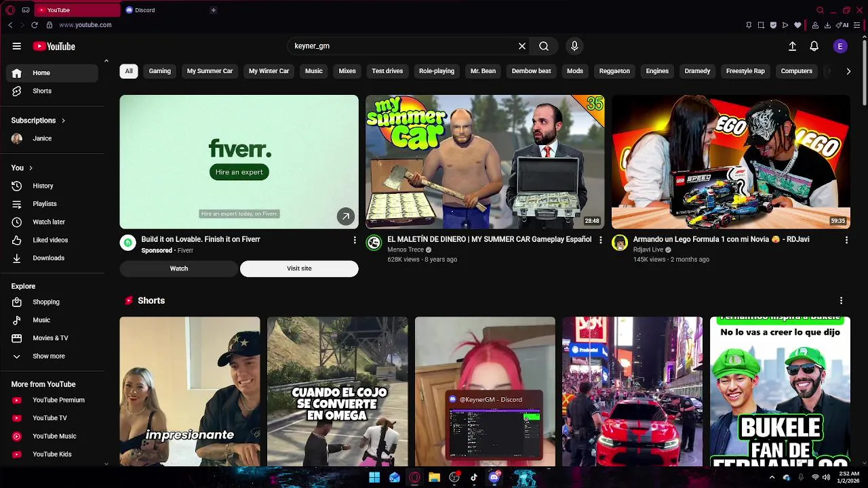Viewport: 868px width, 488px height.
Task: Open the Menos Trece channel avatar
Action: click(374, 243)
